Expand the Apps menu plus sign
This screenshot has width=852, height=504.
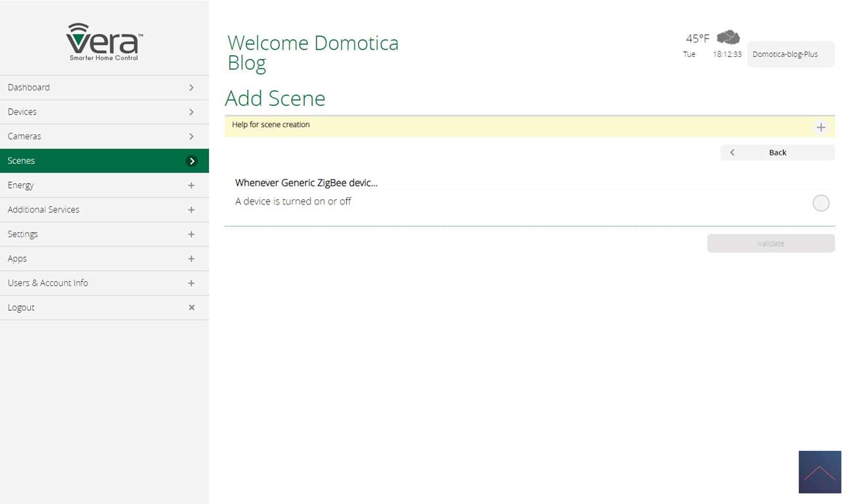coord(191,259)
